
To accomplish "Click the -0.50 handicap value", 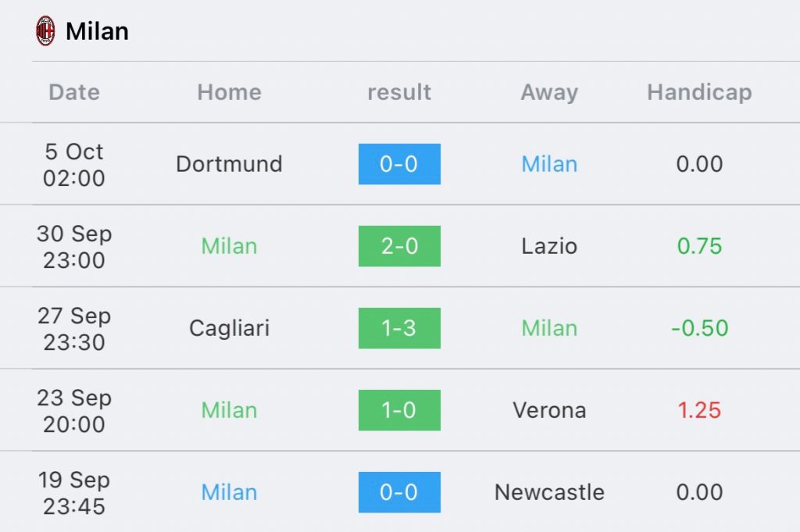I will (699, 328).
